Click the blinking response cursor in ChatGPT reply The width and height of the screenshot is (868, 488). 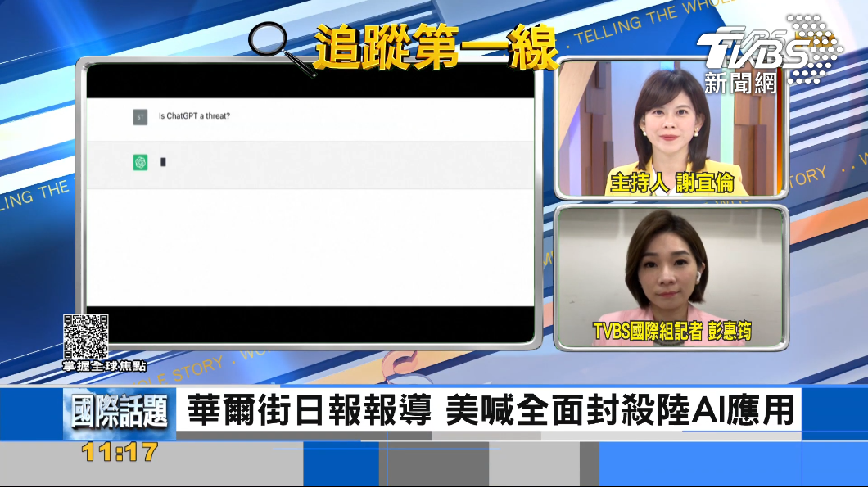click(163, 162)
